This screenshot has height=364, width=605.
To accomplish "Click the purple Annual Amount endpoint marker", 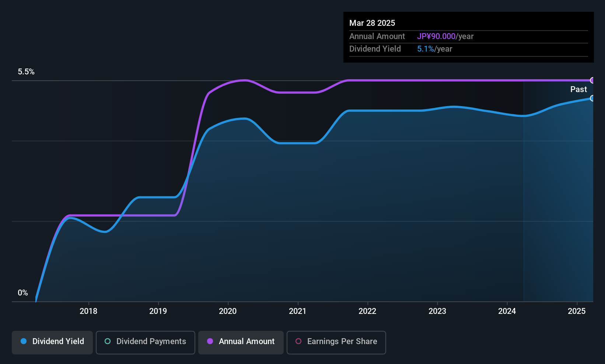I will point(592,80).
